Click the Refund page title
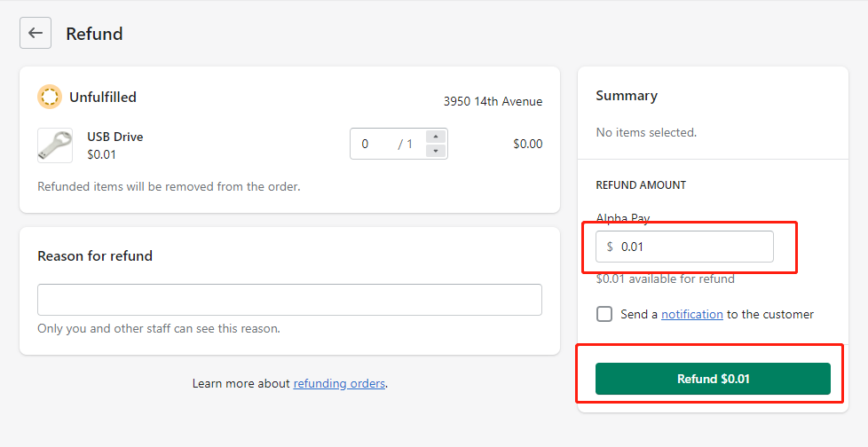868x447 pixels. coord(94,34)
